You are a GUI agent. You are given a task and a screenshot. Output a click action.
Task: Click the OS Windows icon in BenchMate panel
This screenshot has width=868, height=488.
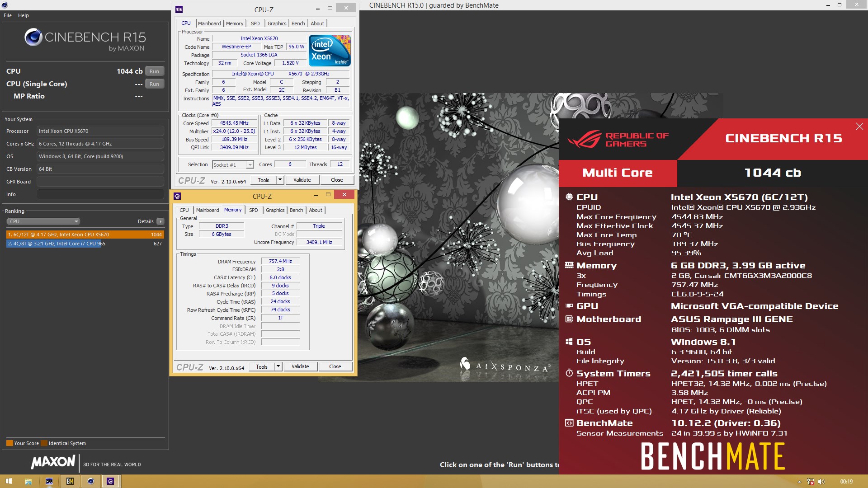569,342
